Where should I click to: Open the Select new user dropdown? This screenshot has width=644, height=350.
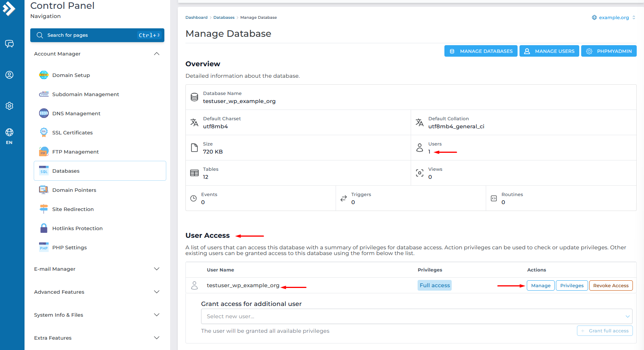tap(416, 316)
